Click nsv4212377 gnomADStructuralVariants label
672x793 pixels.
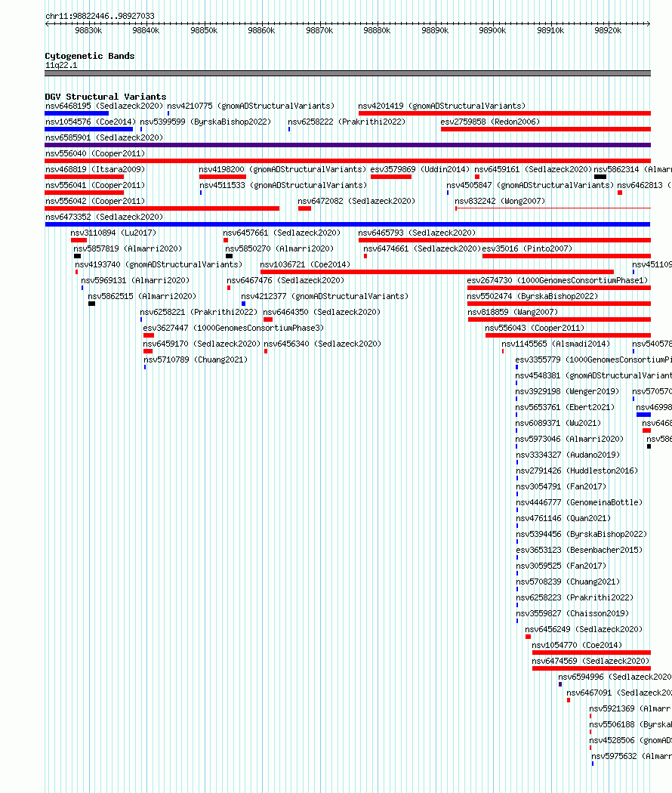(x=325, y=296)
